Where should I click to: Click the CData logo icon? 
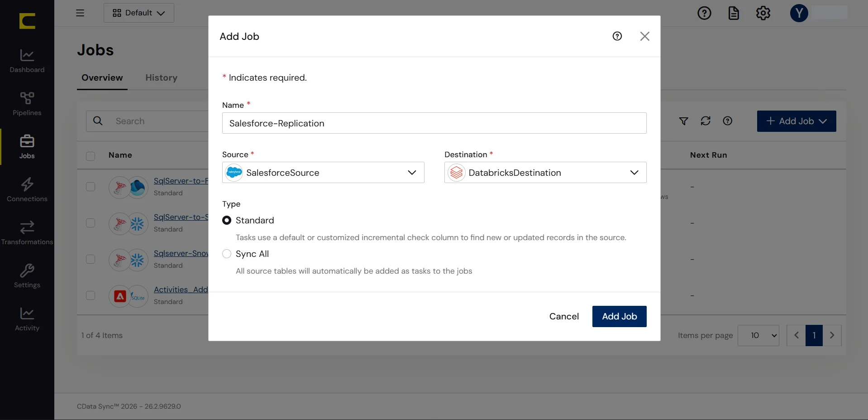coord(27,21)
